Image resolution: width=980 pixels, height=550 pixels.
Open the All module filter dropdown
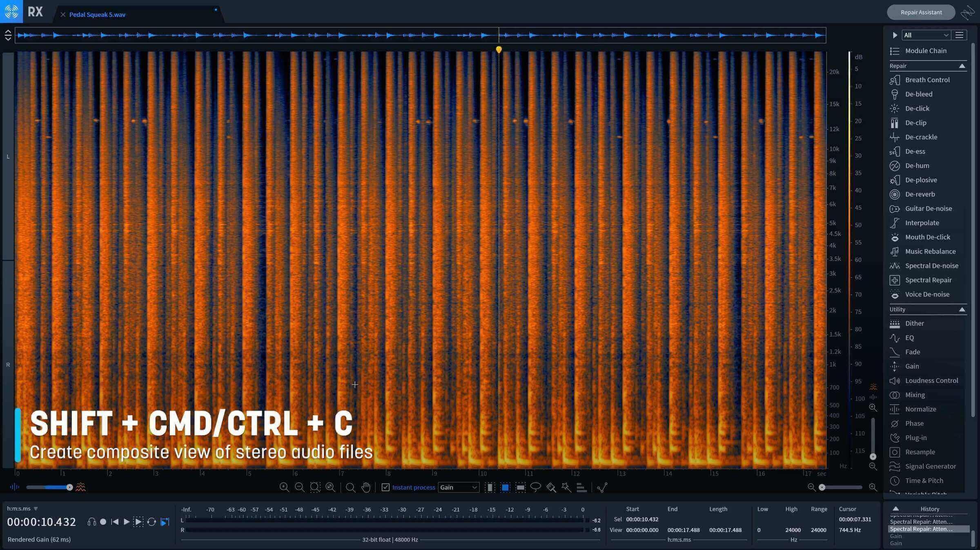point(926,35)
